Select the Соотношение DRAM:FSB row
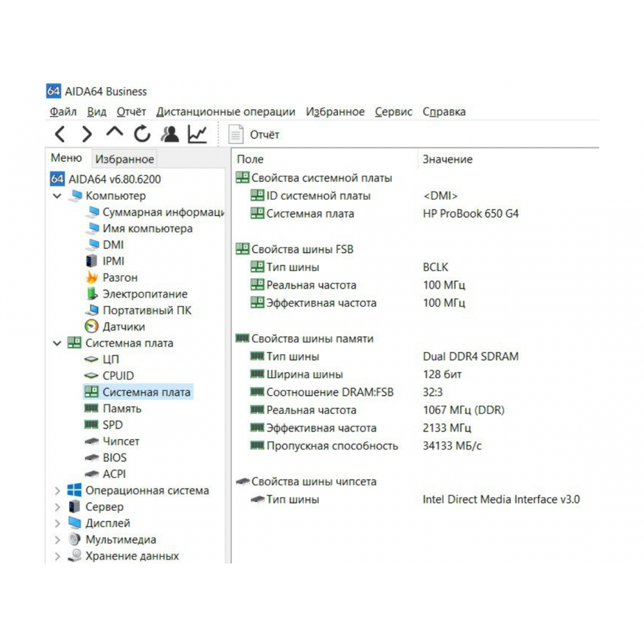The height and width of the screenshot is (644, 644). pos(321,392)
